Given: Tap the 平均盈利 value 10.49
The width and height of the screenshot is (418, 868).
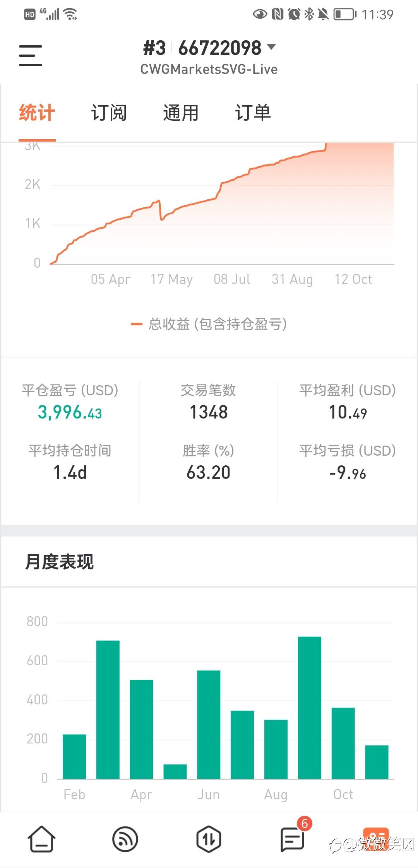Looking at the screenshot, I should point(348,412).
